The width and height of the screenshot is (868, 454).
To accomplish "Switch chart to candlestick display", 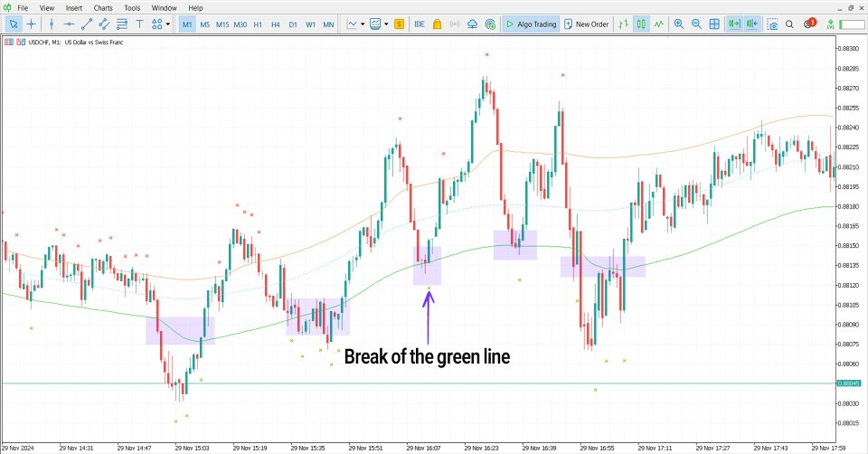I will 641,24.
